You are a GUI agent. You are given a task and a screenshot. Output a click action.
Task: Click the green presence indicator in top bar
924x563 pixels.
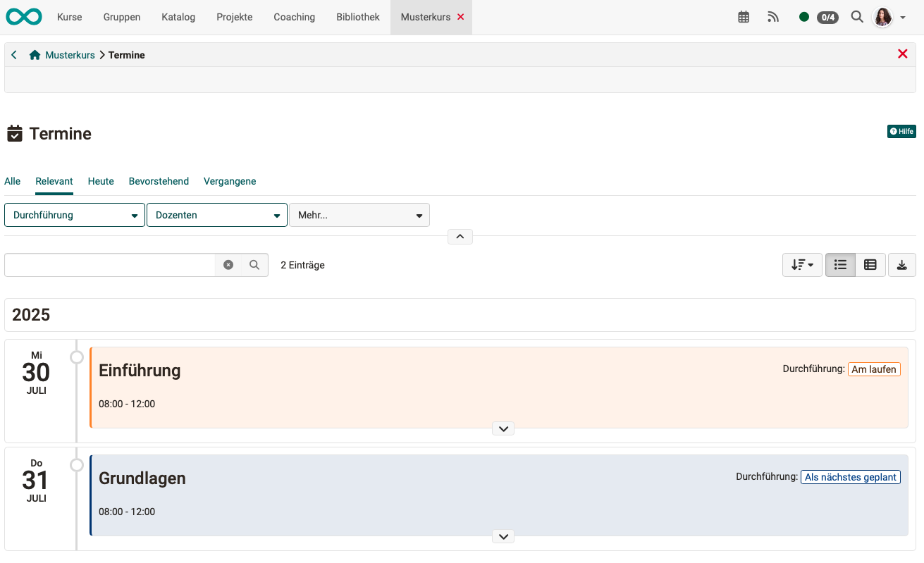(x=803, y=16)
